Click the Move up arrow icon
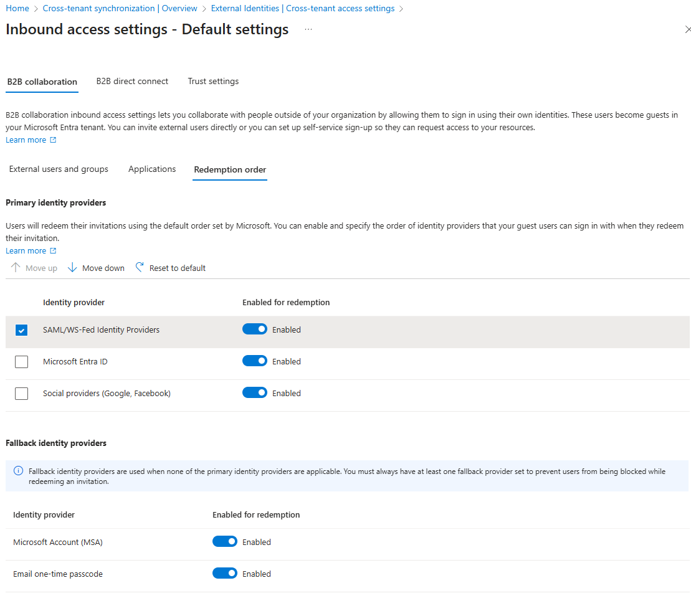The image size is (691, 616). 14,267
